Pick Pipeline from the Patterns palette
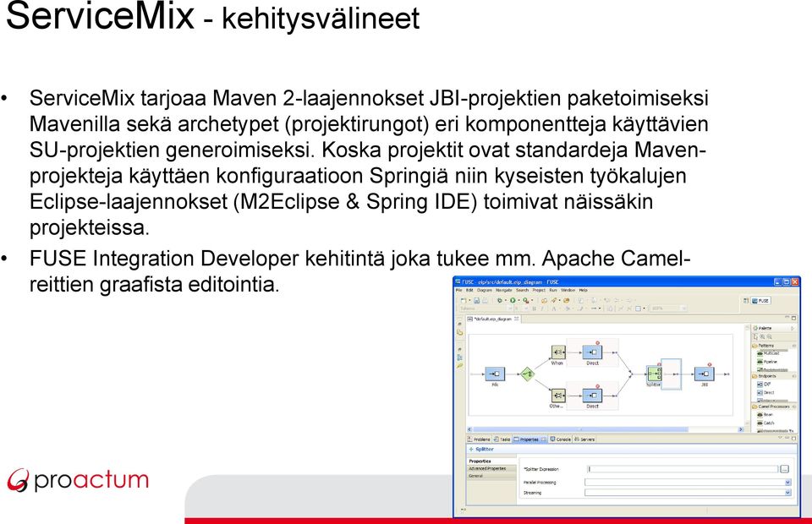Screen dimensions: 812x524 point(767,362)
